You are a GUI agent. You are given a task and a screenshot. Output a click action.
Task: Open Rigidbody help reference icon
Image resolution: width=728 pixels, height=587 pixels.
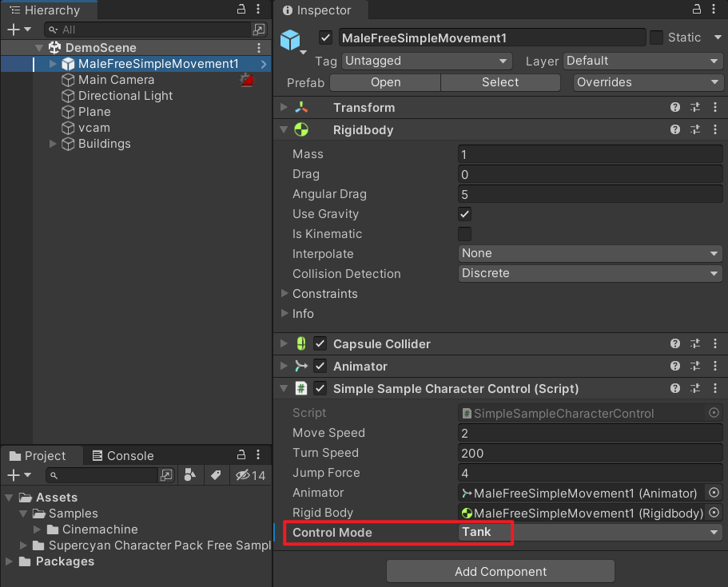pyautogui.click(x=675, y=129)
